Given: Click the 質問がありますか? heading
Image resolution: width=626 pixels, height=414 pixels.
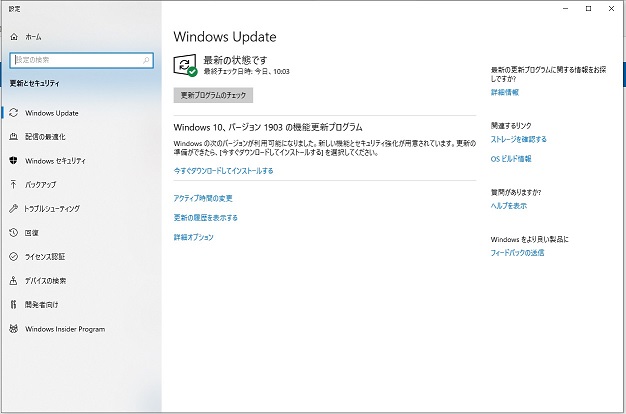Looking at the screenshot, I should [516, 192].
